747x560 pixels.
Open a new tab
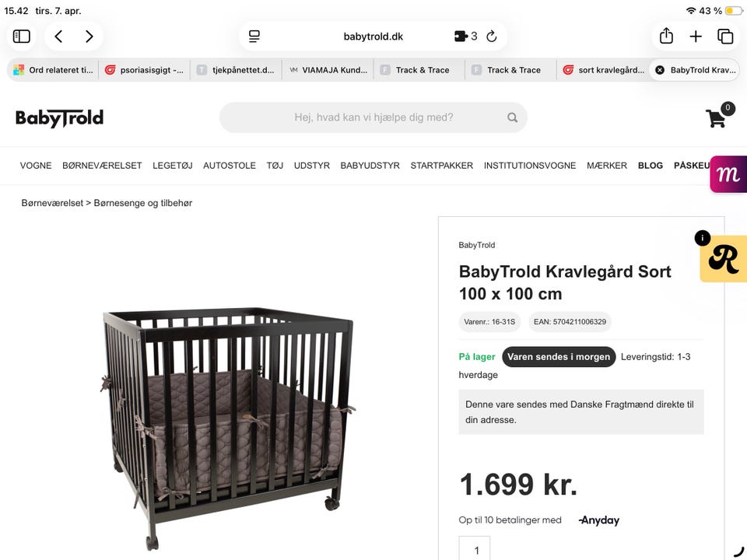click(x=696, y=37)
